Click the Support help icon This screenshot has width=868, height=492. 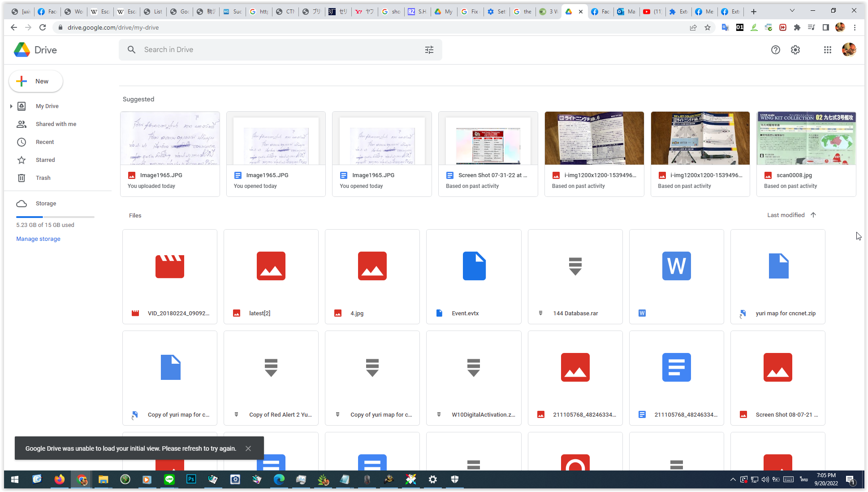pos(776,50)
